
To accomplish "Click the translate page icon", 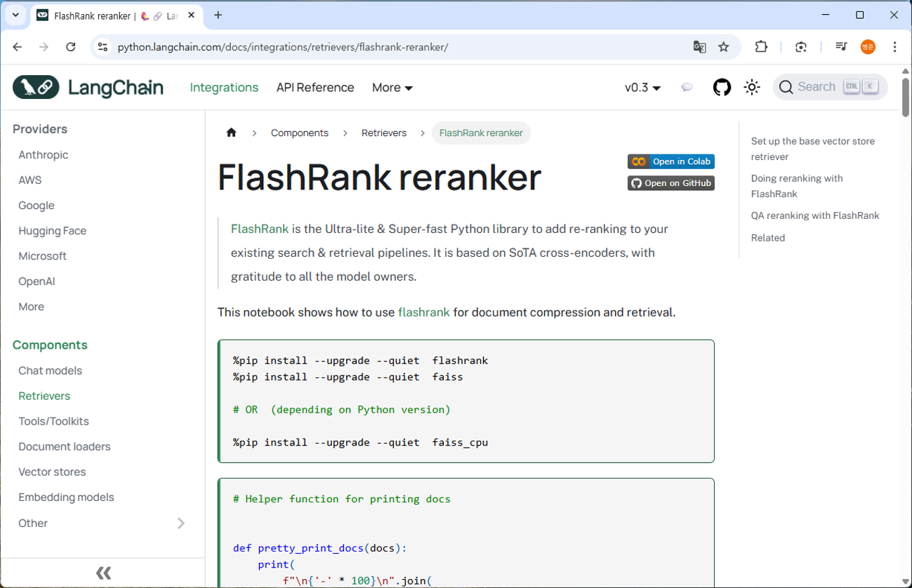I will coord(699,47).
